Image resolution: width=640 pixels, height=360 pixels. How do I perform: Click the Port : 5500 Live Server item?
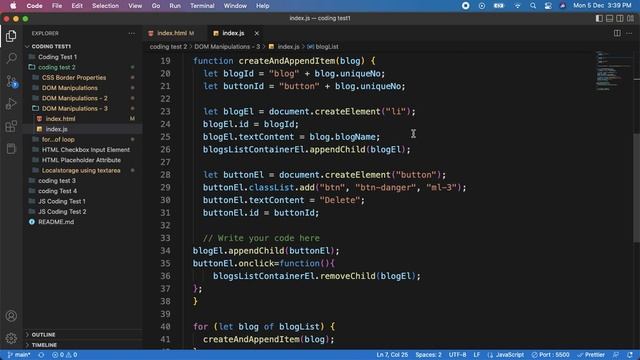(550, 355)
